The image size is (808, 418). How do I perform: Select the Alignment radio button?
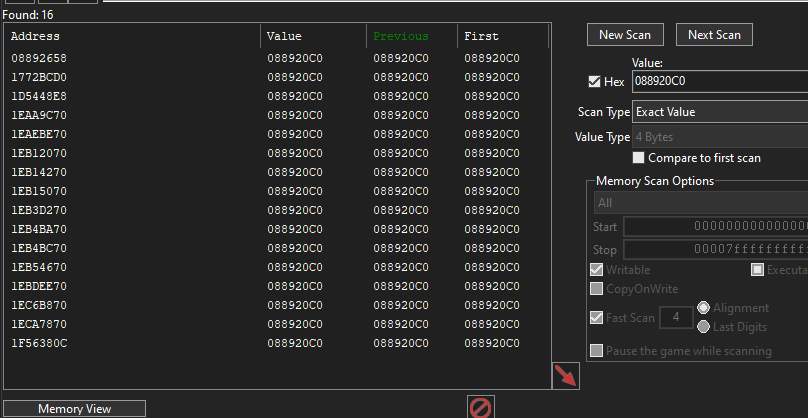(x=703, y=308)
